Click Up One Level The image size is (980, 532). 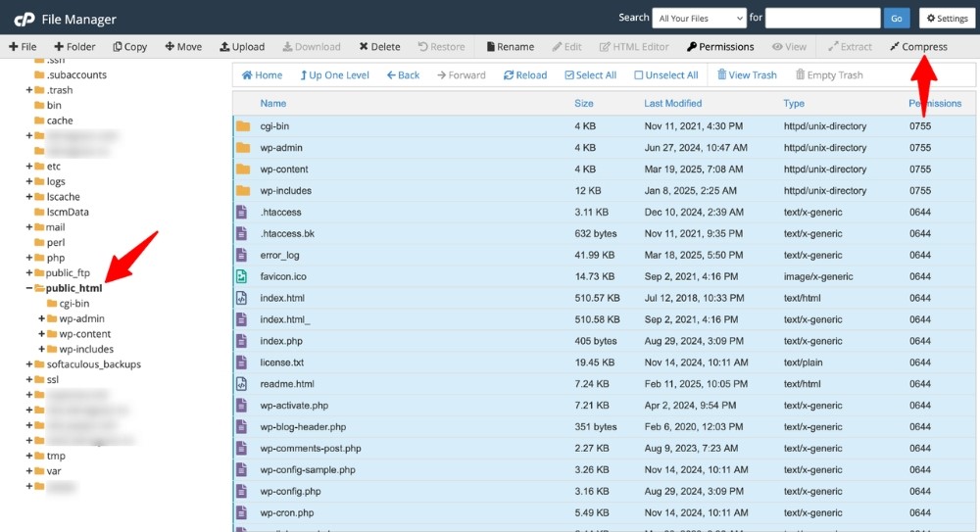pos(334,75)
